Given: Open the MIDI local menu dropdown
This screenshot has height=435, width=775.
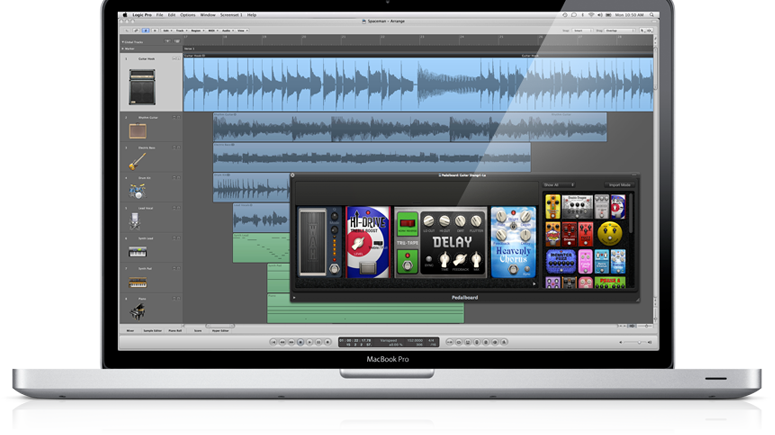Looking at the screenshot, I should click(213, 30).
